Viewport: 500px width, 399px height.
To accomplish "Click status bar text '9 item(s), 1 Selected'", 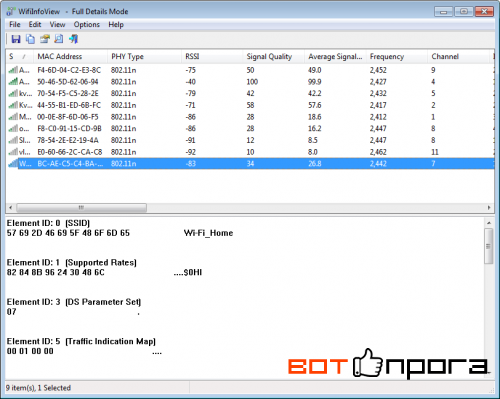I will pos(38,388).
